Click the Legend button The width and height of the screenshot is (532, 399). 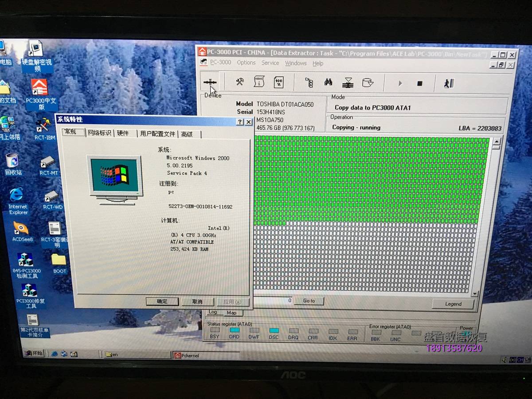(x=453, y=304)
